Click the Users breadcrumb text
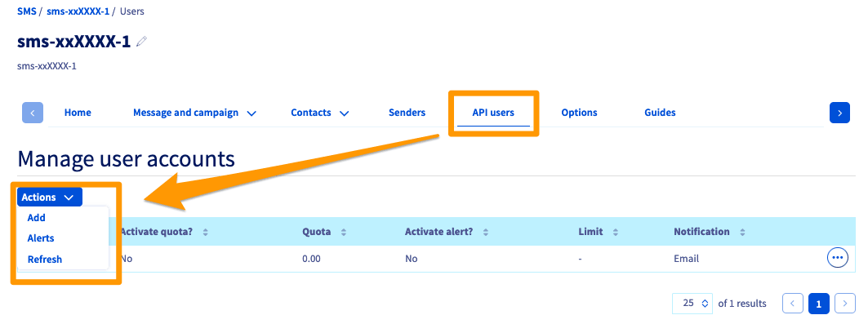The image size is (868, 324). pyautogui.click(x=132, y=11)
